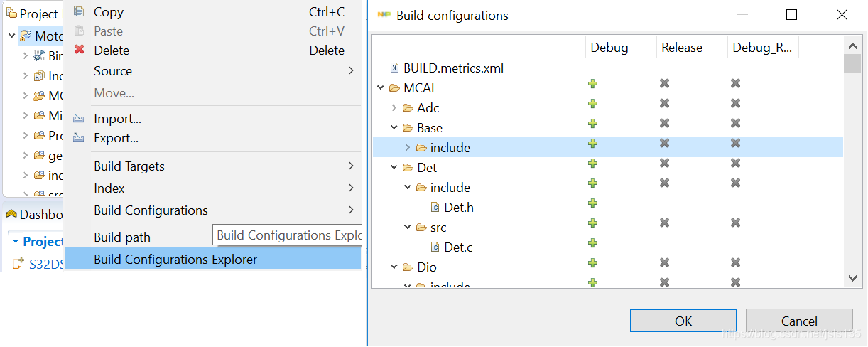Click the Det.c source file icon
Screen dimensions: 868x347
(x=435, y=247)
